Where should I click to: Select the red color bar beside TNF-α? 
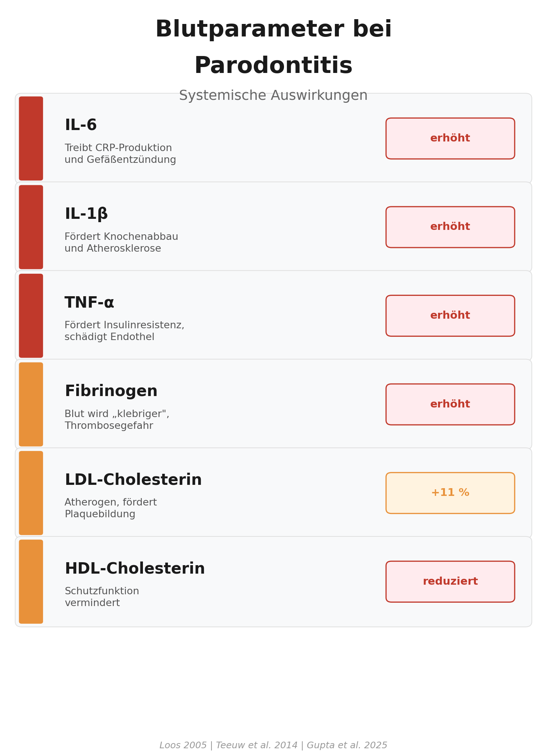31,316
